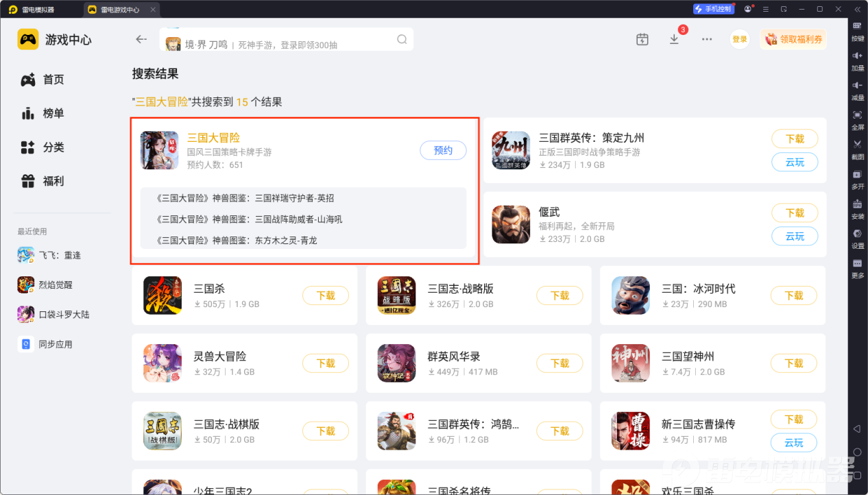Screen dimensions: 868x495
Task: Download 三国望神州
Action: (794, 363)
